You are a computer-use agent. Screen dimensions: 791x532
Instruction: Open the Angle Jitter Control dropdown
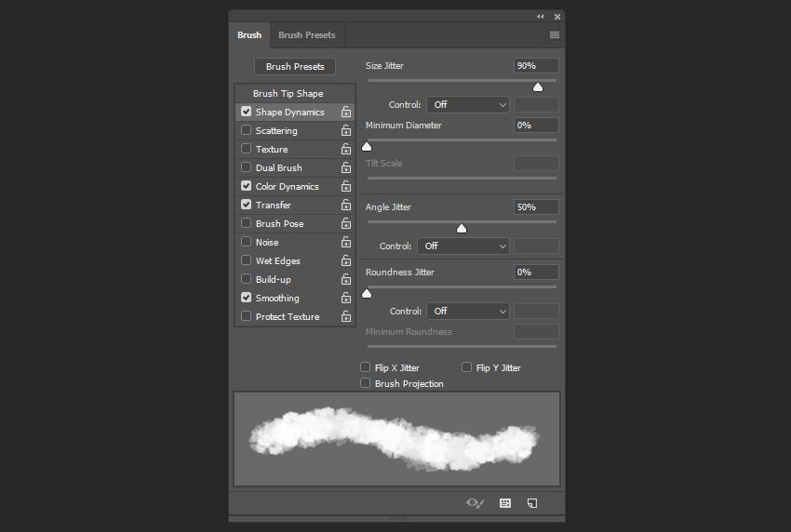[463, 246]
